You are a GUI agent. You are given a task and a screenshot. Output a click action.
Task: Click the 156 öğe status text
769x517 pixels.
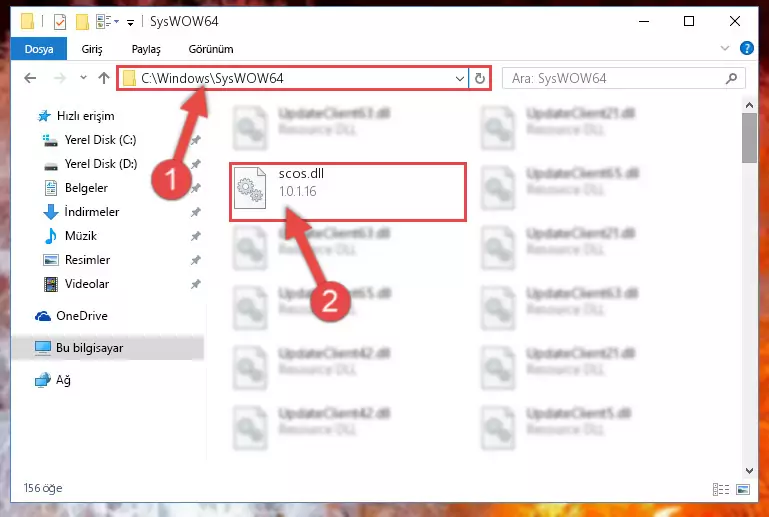[43, 488]
